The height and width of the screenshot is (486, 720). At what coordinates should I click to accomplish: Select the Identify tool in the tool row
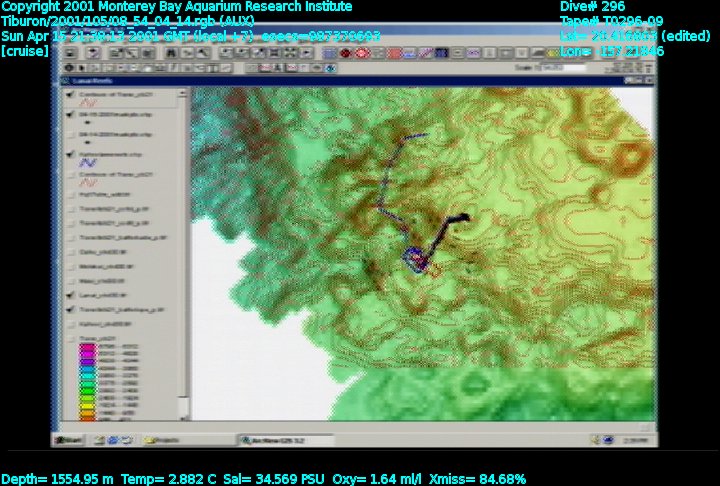[71, 67]
